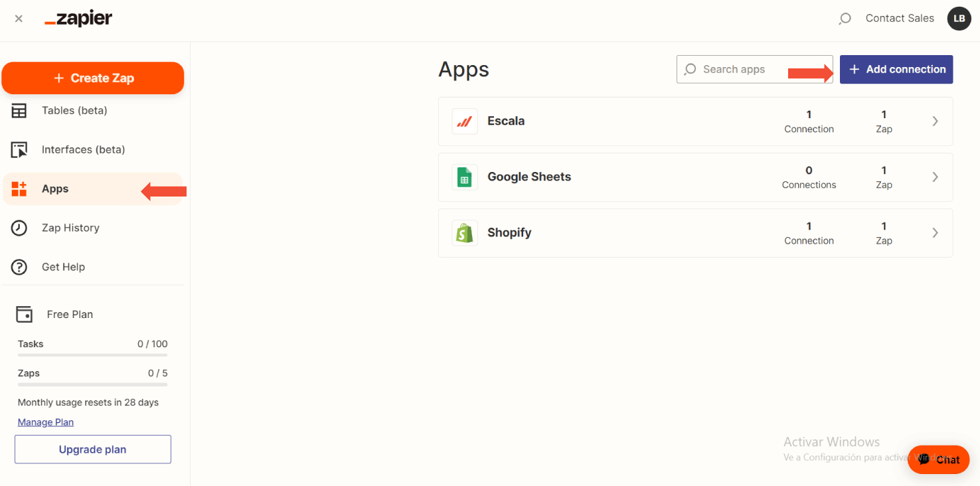
Task: Click the Zaps 0 / 5 value
Action: point(158,373)
